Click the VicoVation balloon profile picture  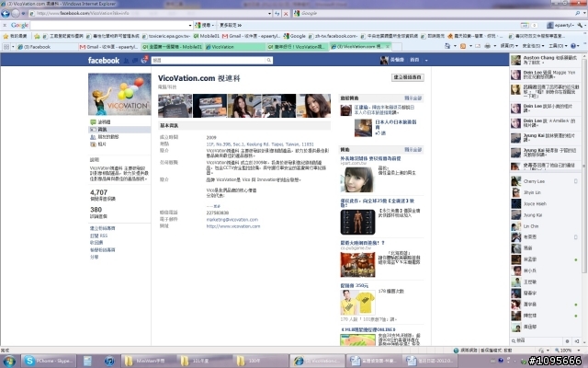click(119, 94)
